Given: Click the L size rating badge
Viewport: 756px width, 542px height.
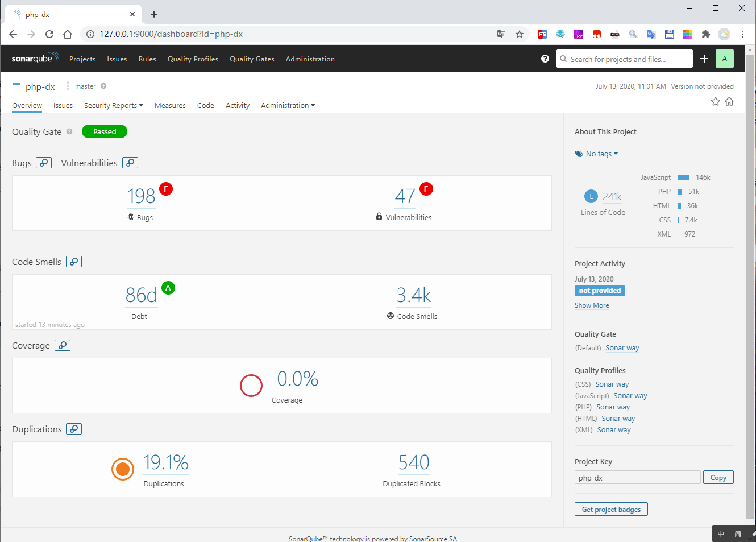Looking at the screenshot, I should pos(591,196).
